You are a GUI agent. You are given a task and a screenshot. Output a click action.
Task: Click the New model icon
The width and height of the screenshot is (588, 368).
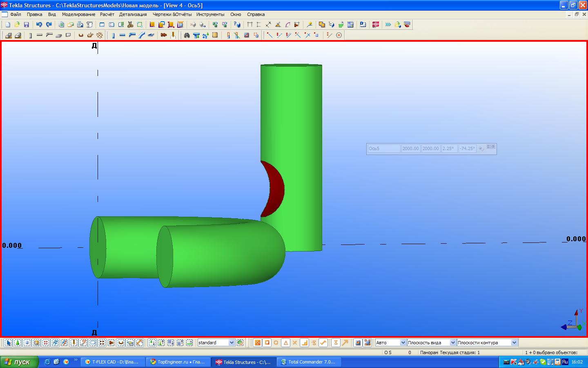pos(8,25)
